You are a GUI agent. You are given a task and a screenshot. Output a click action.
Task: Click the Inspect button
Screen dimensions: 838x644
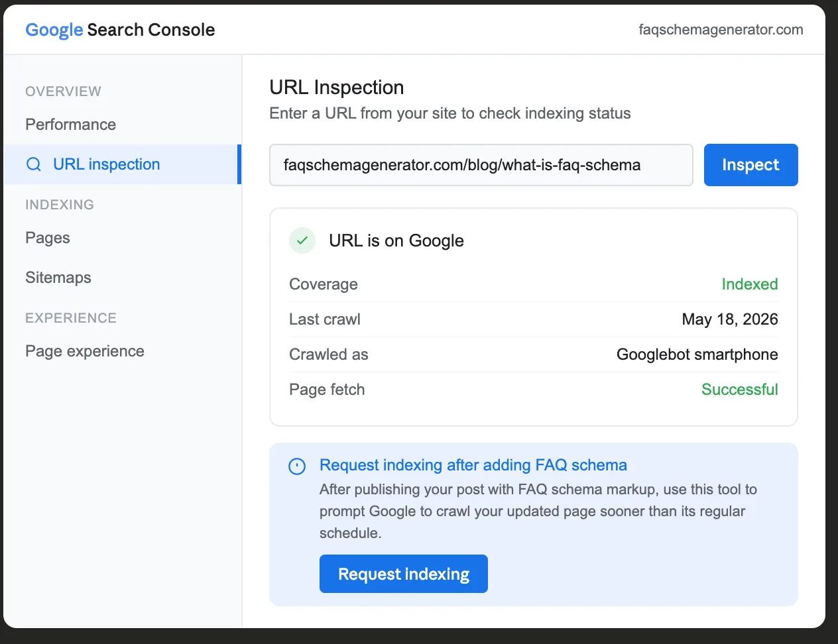pyautogui.click(x=750, y=165)
